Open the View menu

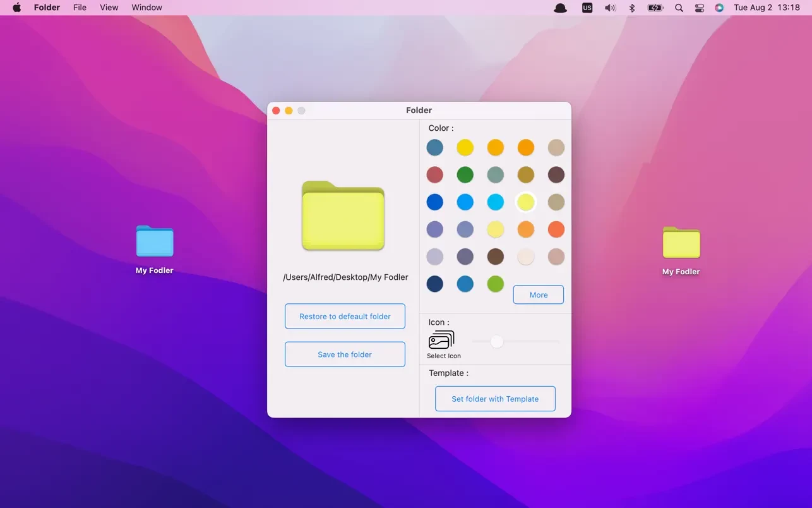click(109, 8)
